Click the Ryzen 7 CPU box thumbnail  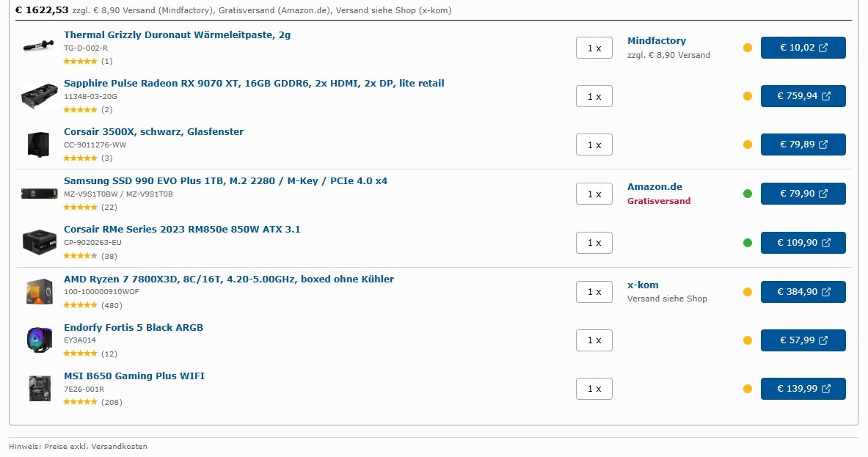[40, 292]
